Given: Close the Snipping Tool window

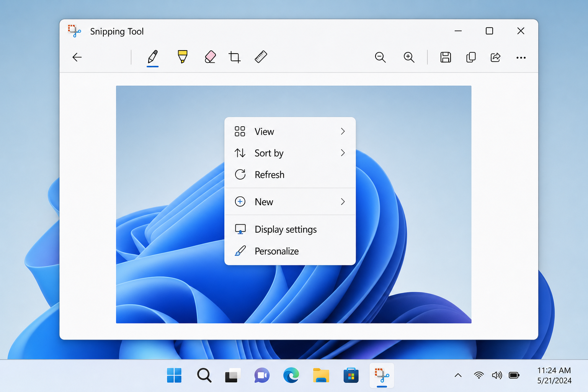Looking at the screenshot, I should (521, 31).
